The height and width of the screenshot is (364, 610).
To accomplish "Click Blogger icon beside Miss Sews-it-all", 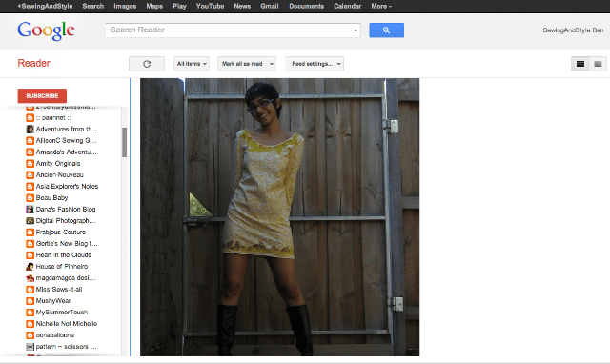I will 30,290.
